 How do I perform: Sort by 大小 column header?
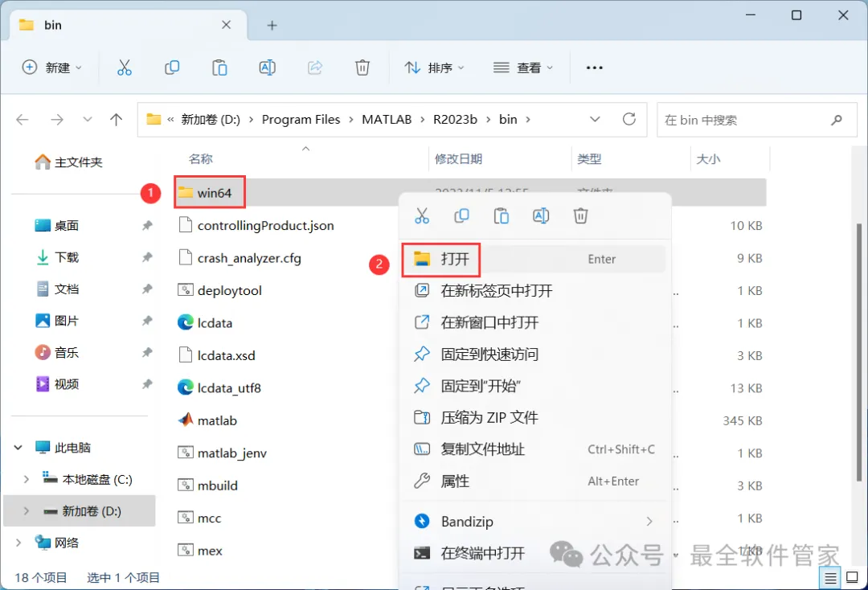708,159
